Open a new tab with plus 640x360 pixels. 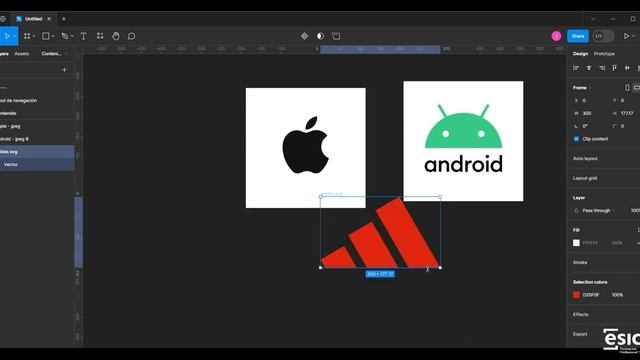tap(64, 19)
